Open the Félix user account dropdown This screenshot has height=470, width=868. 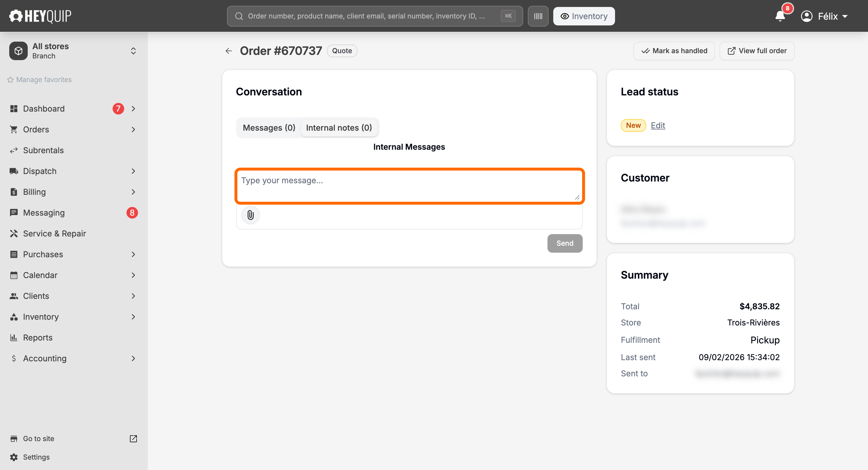pyautogui.click(x=824, y=16)
